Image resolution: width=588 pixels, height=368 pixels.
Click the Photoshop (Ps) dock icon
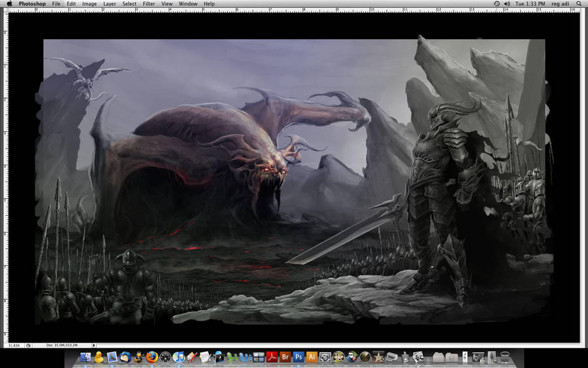click(299, 357)
